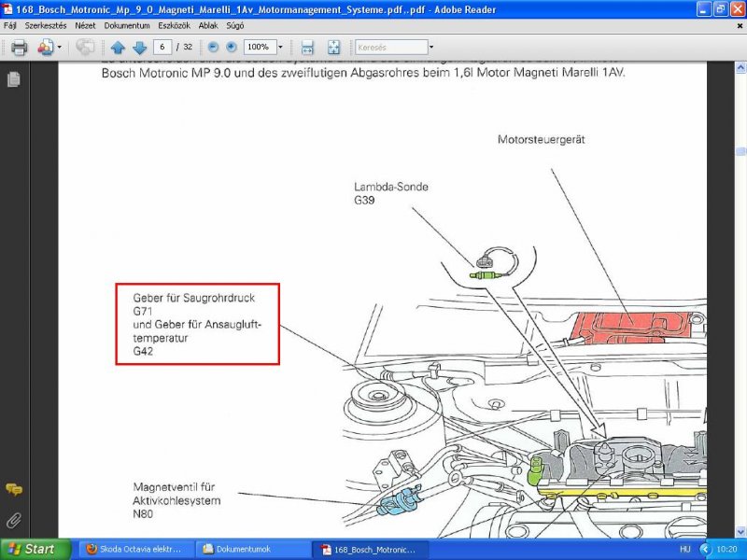The width and height of the screenshot is (747, 560).
Task: Click the vertical scrollbar thumb
Action: (740, 151)
